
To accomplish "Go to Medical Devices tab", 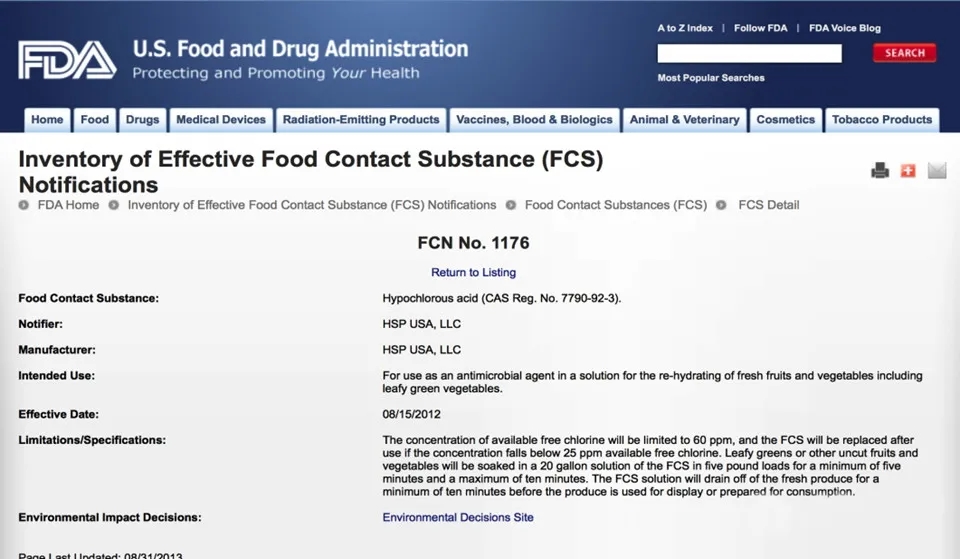I will coord(221,120).
